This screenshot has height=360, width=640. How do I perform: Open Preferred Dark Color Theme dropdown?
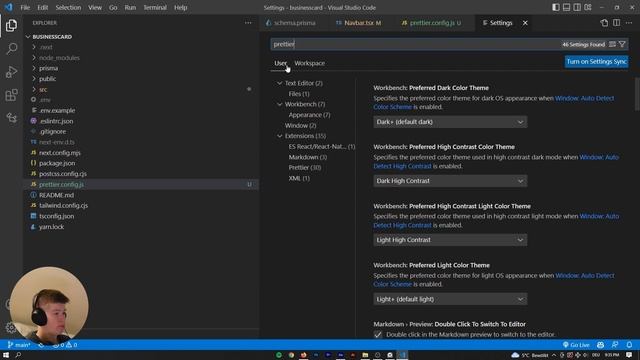pyautogui.click(x=450, y=122)
